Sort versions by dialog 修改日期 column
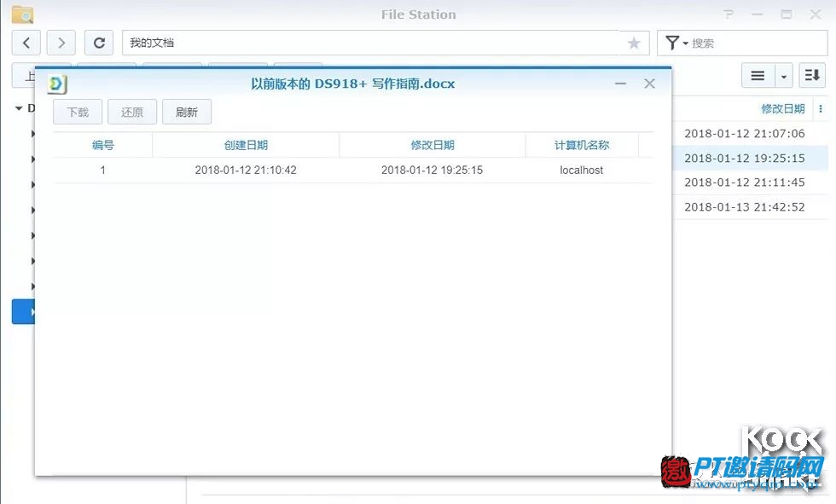This screenshot has width=836, height=504. (x=433, y=145)
